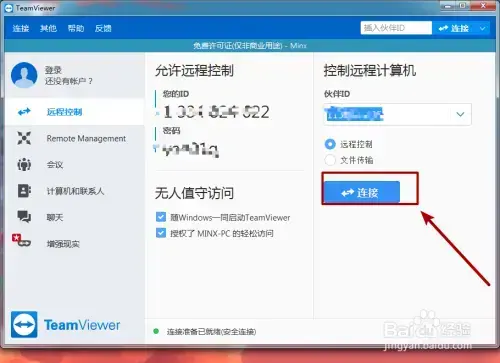The width and height of the screenshot is (500, 363).
Task: Click the Remote Management icon
Action: (x=24, y=138)
